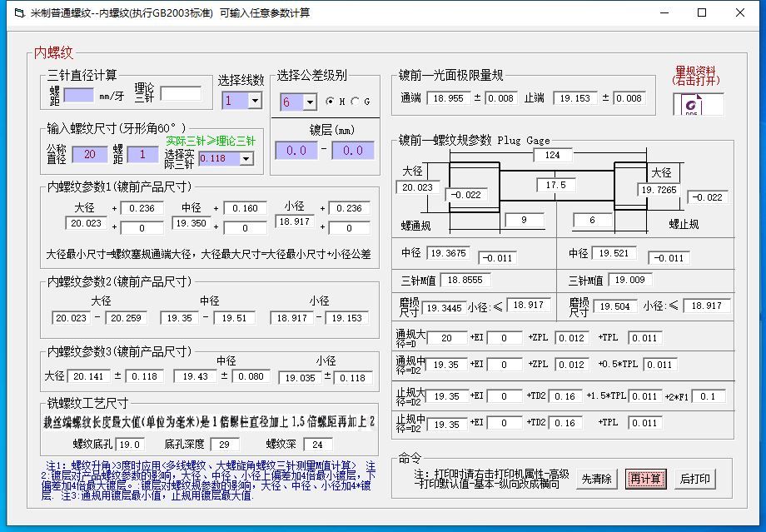The width and height of the screenshot is (766, 532).
Task: Click the 螺通规 length 9 field
Action: tap(525, 220)
